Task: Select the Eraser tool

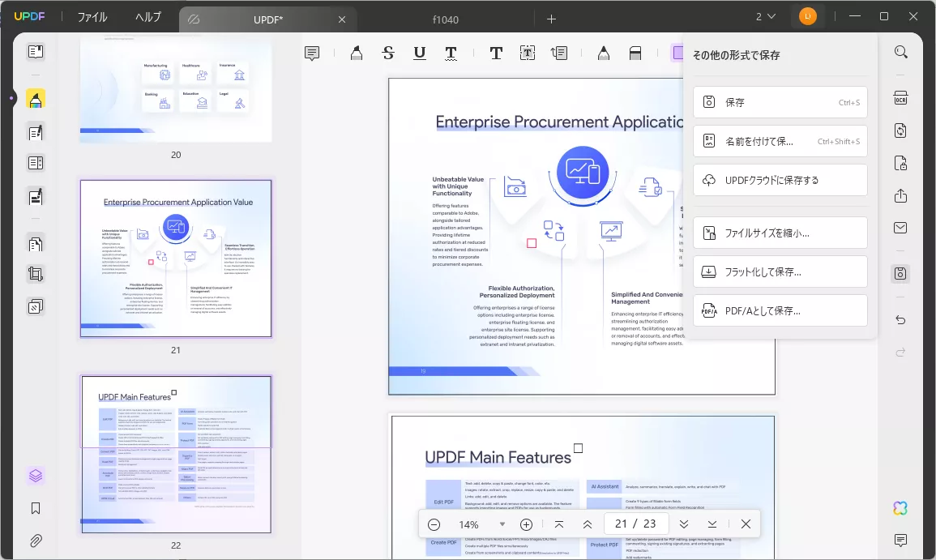Action: 635,53
